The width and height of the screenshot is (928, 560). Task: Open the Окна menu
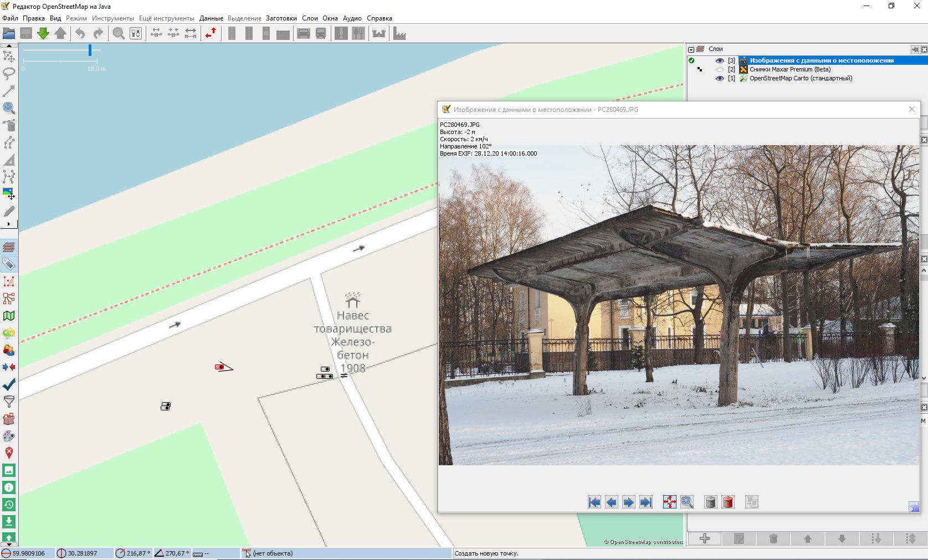pos(330,18)
